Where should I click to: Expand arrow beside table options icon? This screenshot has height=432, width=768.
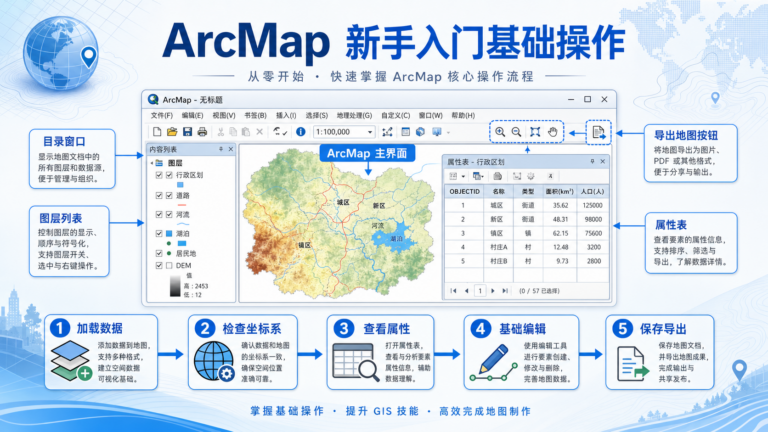[x=463, y=176]
